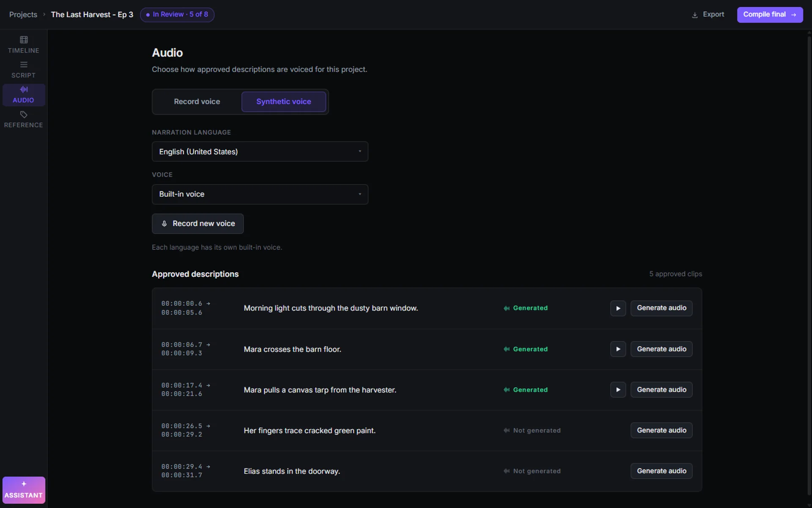812x508 pixels.
Task: Click the "In Review · 5 of 8" status badge
Action: [x=177, y=14]
